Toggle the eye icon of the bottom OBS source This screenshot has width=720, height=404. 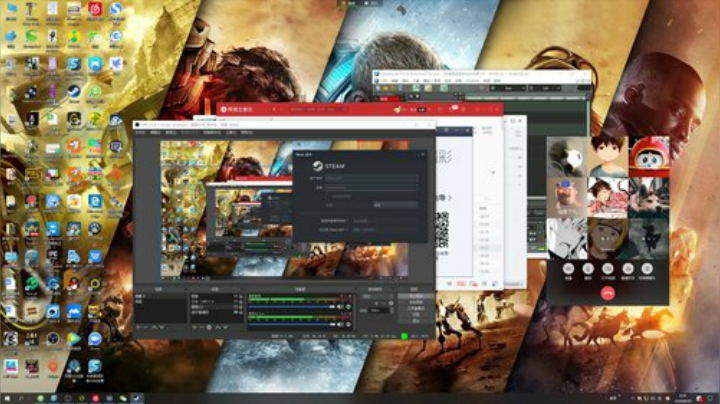point(235,312)
